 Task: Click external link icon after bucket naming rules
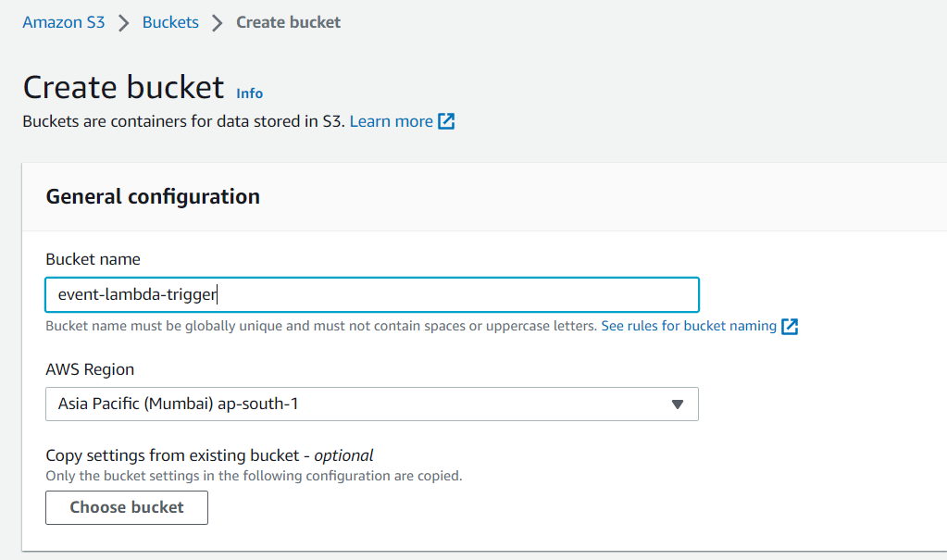click(790, 327)
